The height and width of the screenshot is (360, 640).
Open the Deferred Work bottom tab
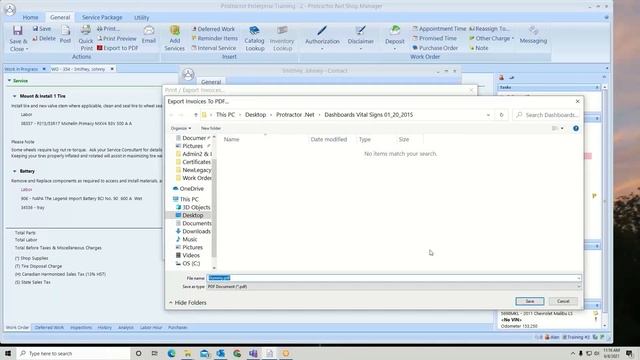click(49, 327)
